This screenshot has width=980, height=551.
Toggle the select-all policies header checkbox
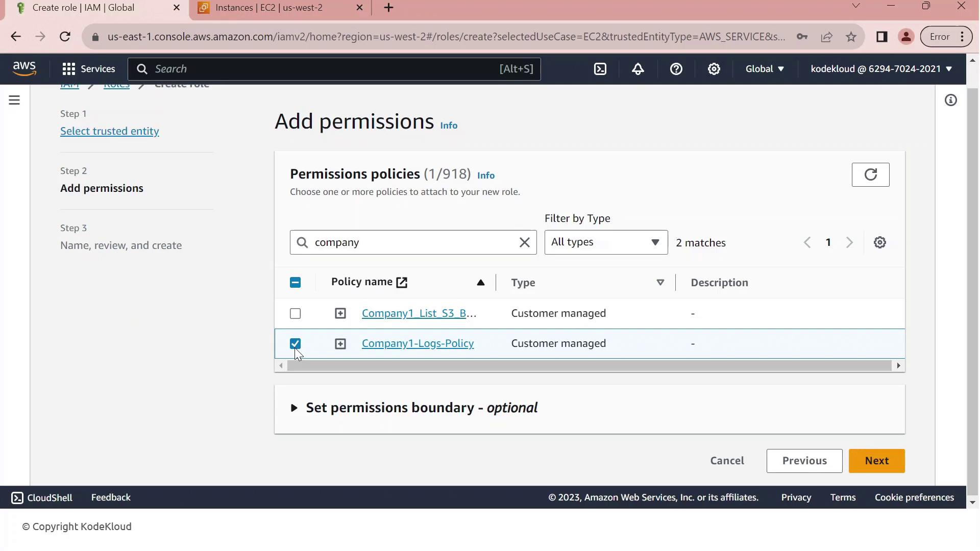(x=295, y=283)
